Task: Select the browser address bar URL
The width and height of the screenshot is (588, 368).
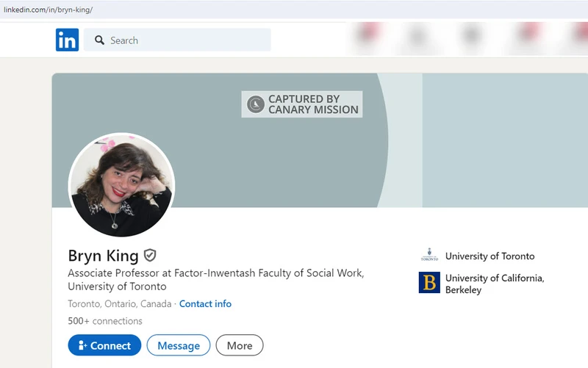Action: tap(49, 10)
